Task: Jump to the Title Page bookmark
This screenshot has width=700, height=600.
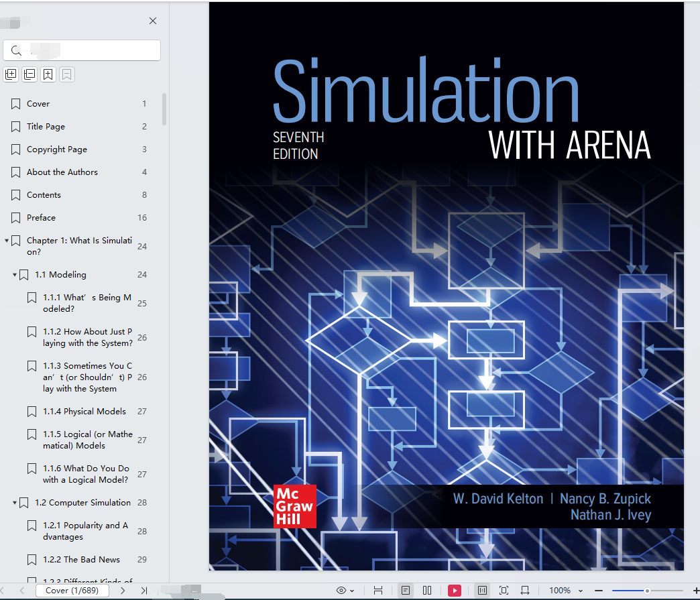Action: pyautogui.click(x=46, y=126)
